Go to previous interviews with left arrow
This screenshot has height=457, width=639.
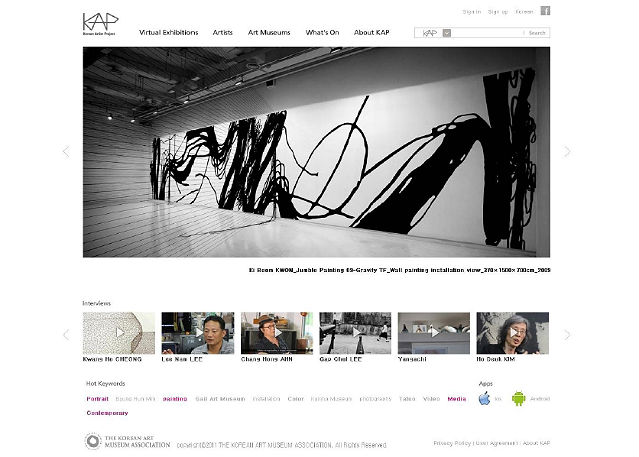[x=66, y=335]
